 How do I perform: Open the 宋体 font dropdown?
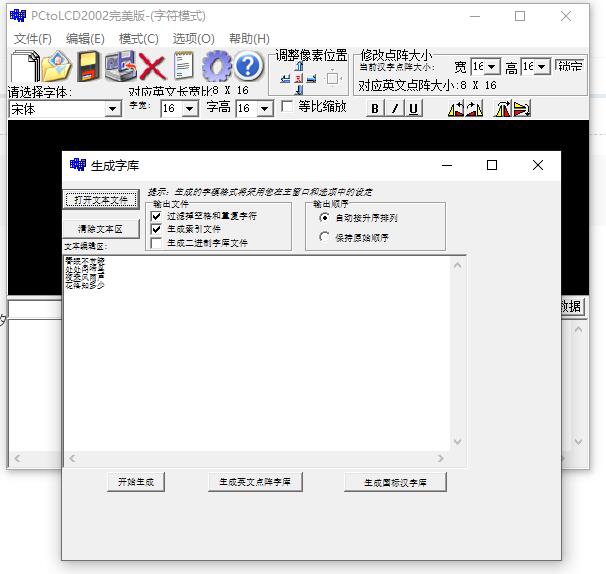[112, 109]
